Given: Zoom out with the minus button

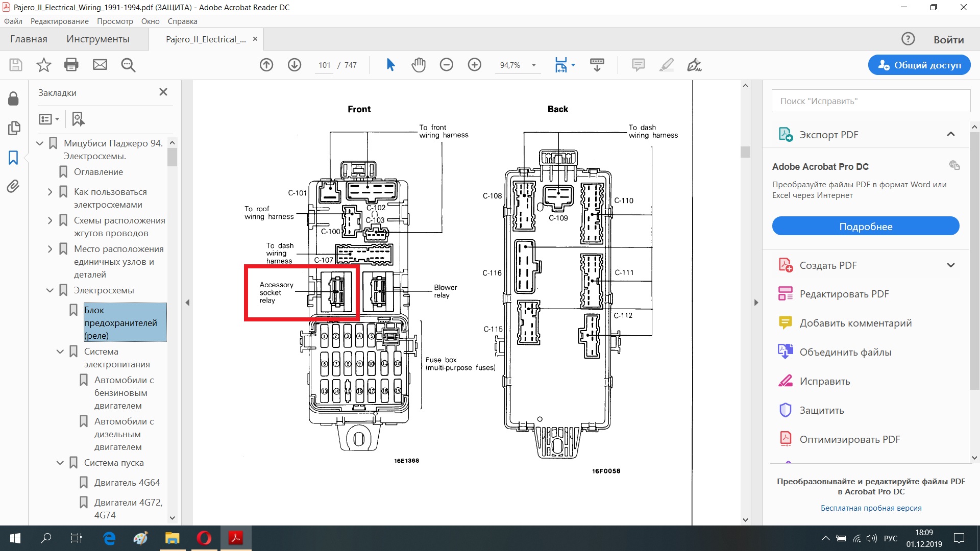Looking at the screenshot, I should [x=447, y=65].
